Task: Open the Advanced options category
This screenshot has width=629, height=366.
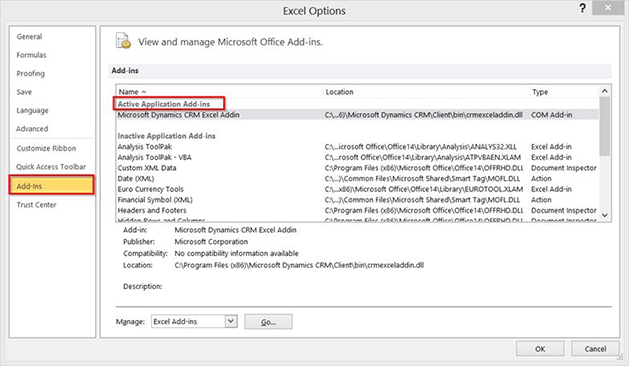Action: (32, 129)
